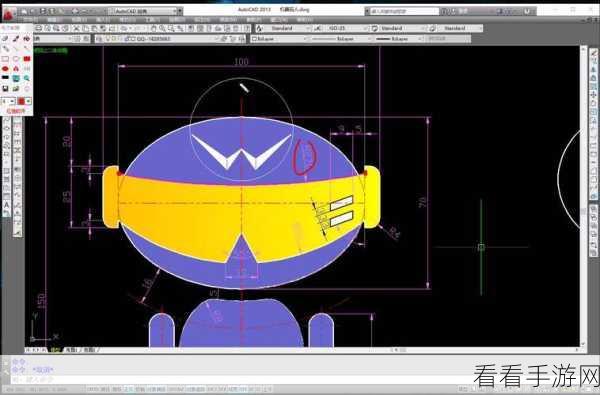Image resolution: width=600 pixels, height=395 pixels.
Task: Open the 编辑 Edit menu
Action: click(x=54, y=20)
